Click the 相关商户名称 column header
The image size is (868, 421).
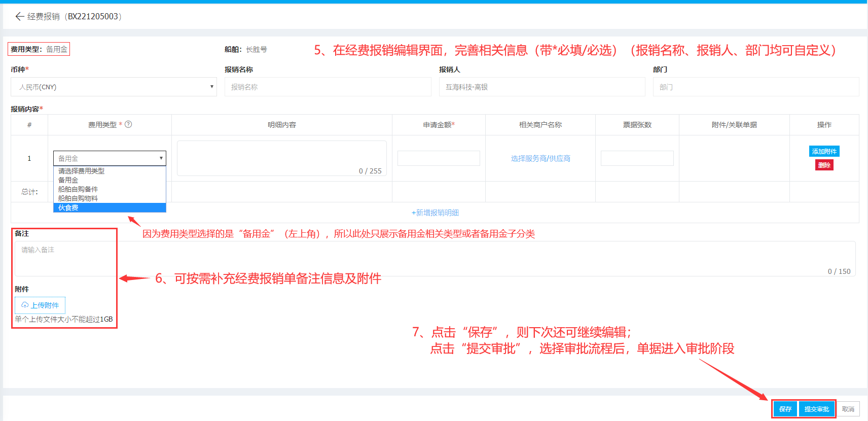tap(540, 125)
